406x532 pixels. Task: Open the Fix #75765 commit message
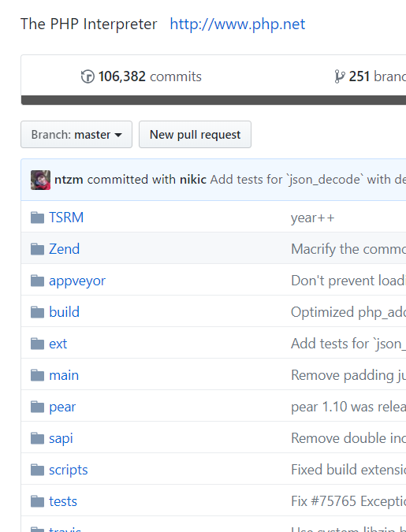(348, 501)
